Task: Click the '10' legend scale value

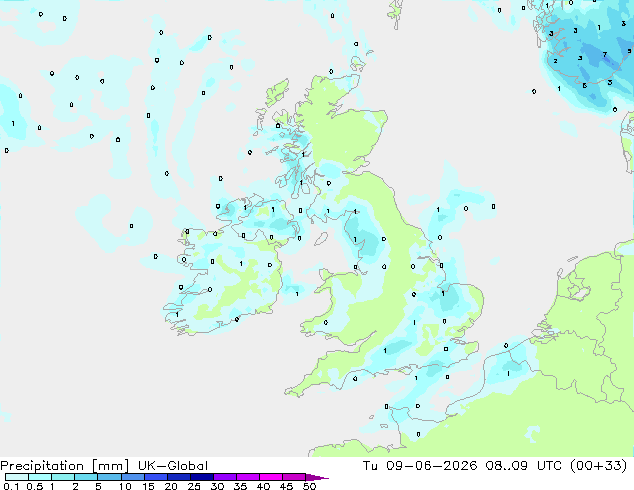Action: click(125, 486)
